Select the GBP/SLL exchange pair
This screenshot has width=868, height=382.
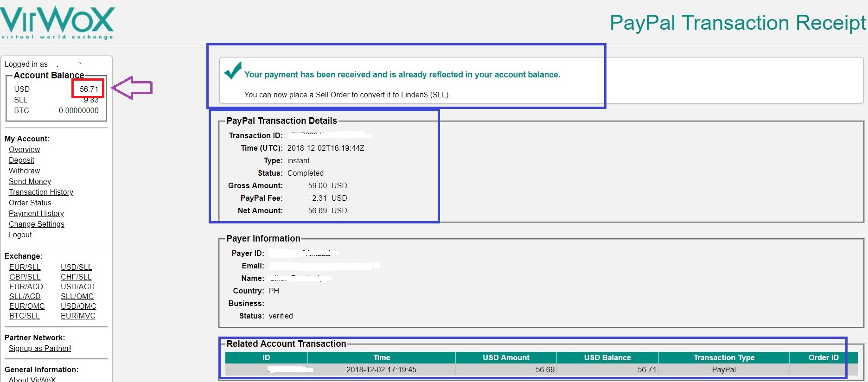[x=25, y=277]
